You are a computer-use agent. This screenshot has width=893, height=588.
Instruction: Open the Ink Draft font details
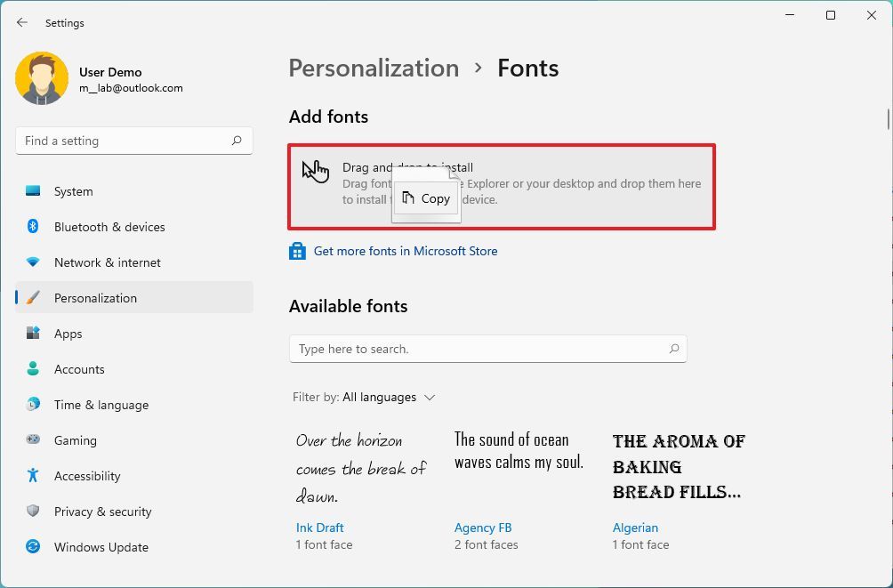pyautogui.click(x=319, y=528)
